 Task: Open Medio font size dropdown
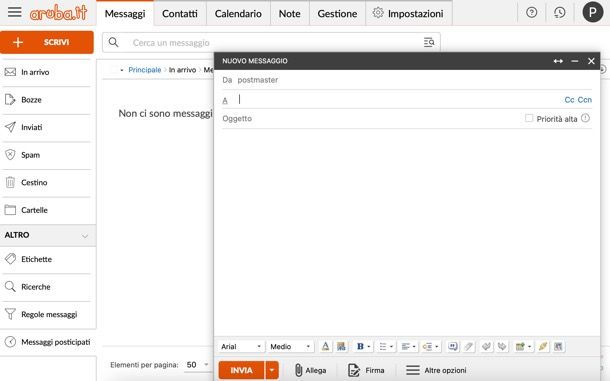click(x=290, y=346)
